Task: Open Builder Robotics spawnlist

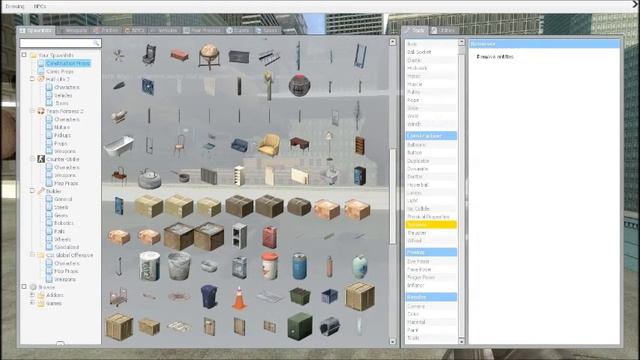Action: pyautogui.click(x=64, y=223)
